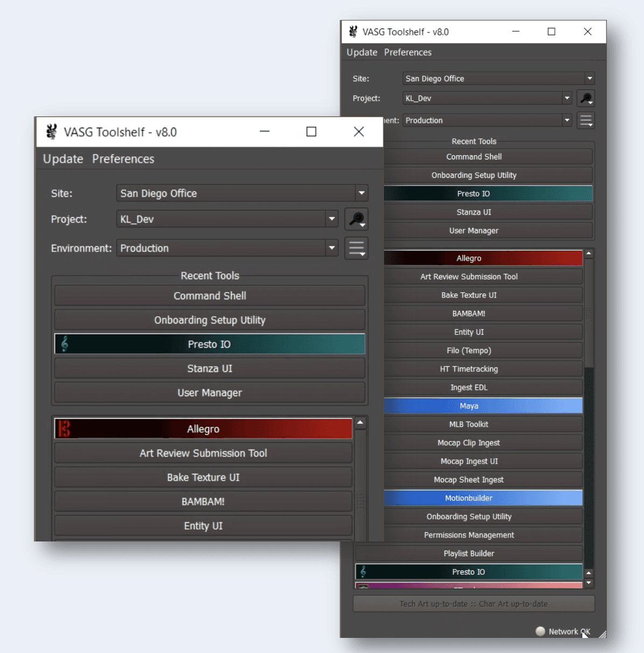Launch Allegro in back window
Viewport: 644px width, 653px height.
[483, 258]
